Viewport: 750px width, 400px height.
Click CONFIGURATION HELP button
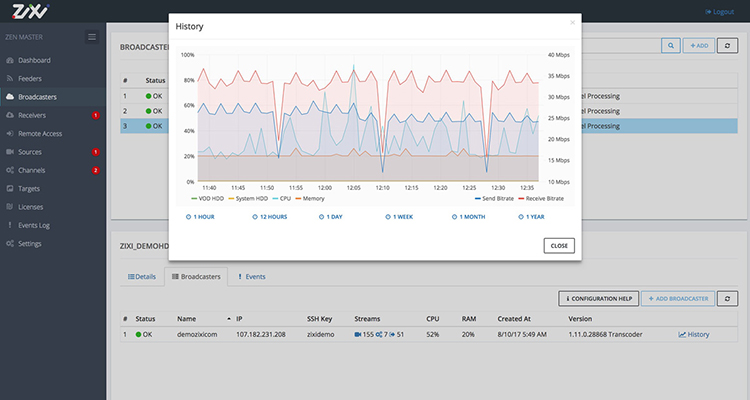(598, 299)
